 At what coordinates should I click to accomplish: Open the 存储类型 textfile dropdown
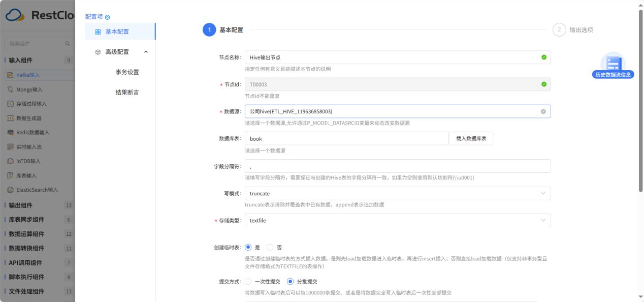coord(397,221)
